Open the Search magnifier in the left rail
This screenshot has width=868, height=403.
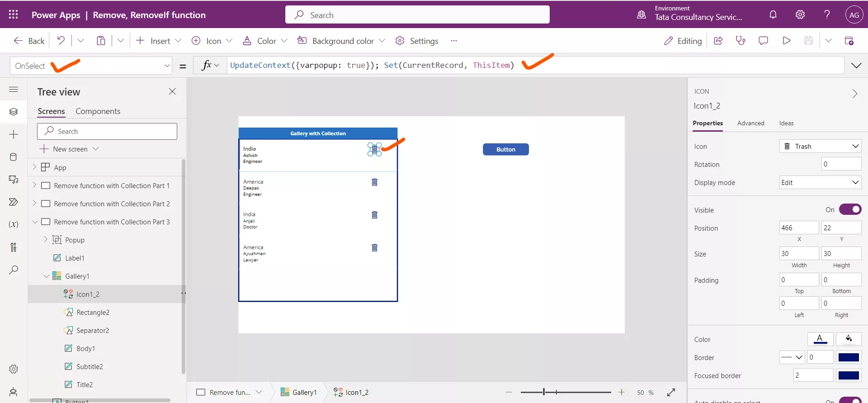[14, 270]
